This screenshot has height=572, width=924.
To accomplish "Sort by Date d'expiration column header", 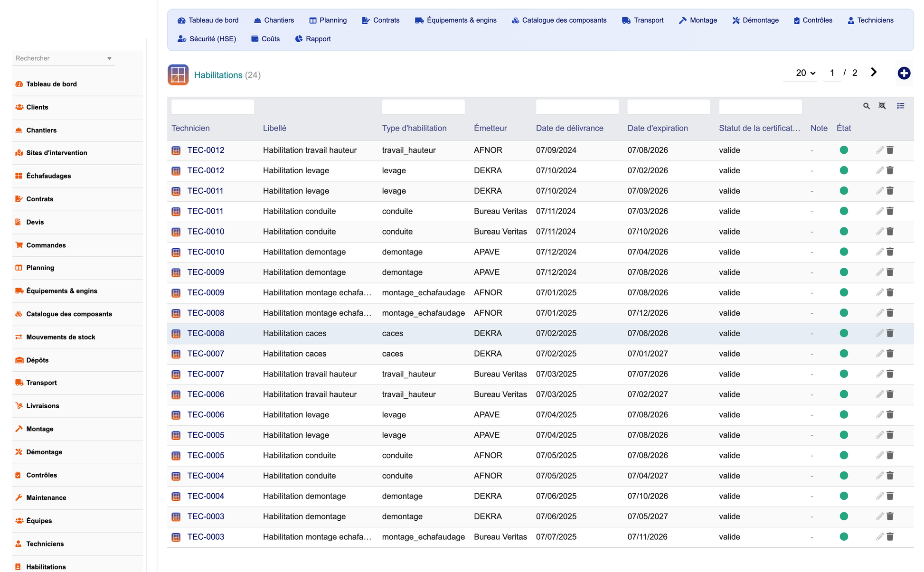I will [x=658, y=128].
